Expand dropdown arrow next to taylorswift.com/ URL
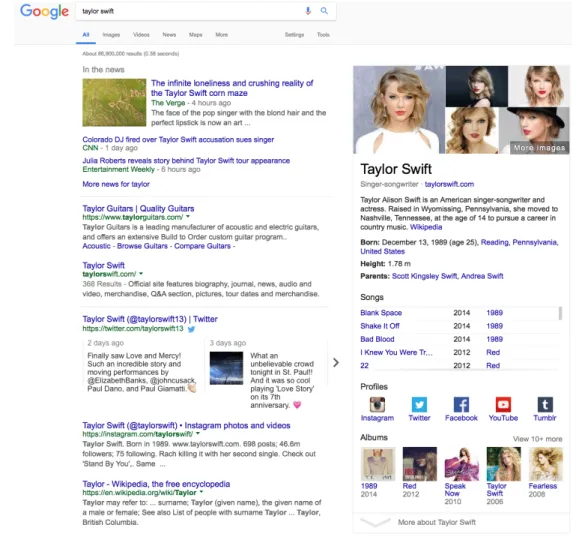 (141, 274)
